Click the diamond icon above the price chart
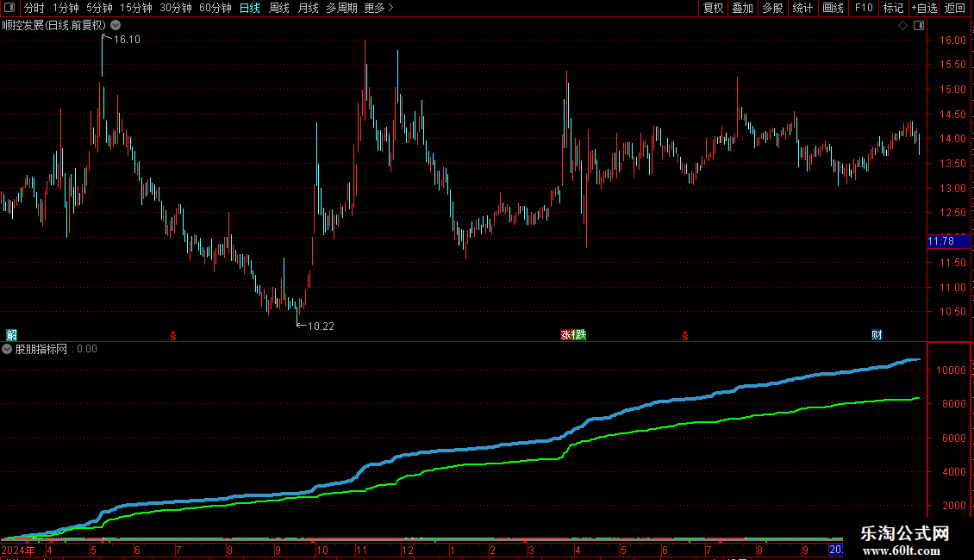974x560 pixels. [902, 26]
